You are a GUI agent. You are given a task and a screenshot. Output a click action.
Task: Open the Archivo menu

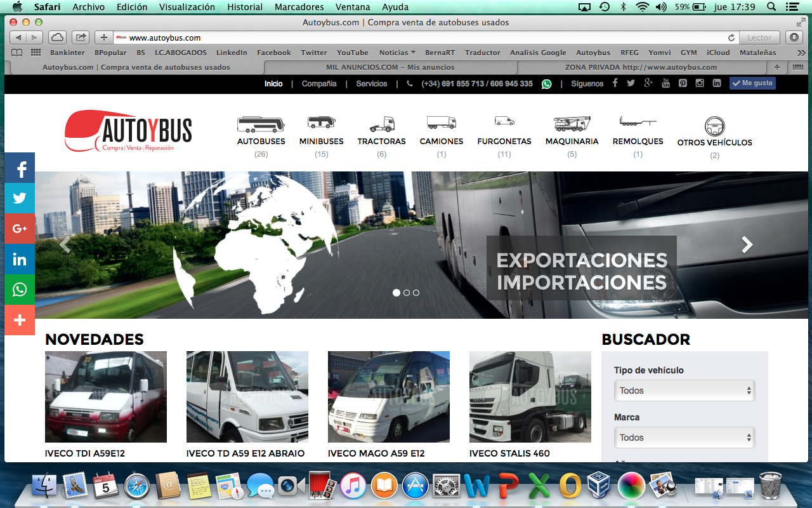(x=89, y=7)
